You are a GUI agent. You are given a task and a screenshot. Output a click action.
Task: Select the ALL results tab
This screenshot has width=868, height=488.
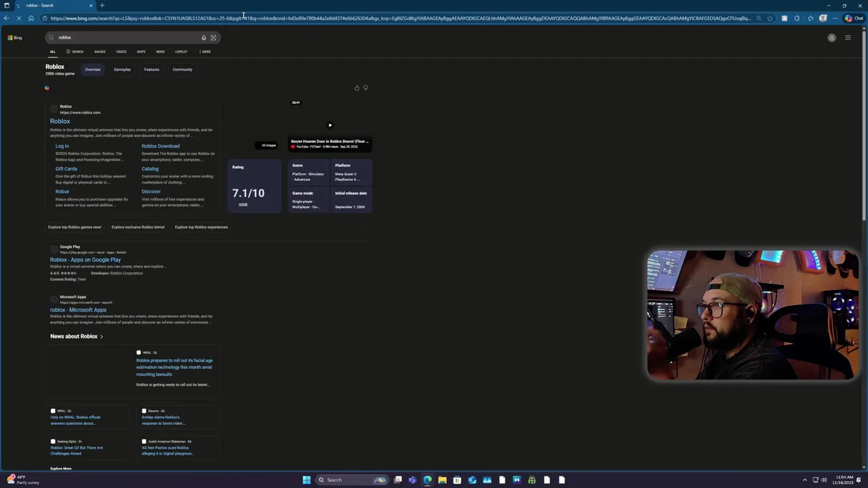coord(52,52)
